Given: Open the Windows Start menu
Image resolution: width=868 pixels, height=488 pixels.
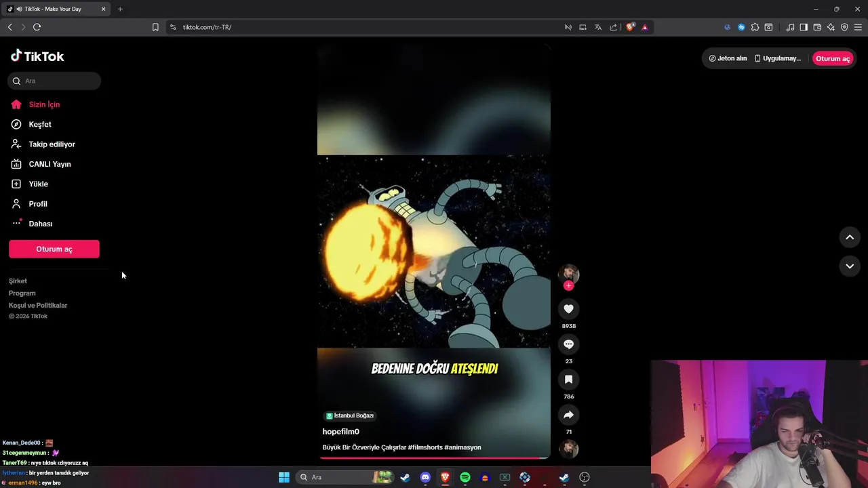Looking at the screenshot, I should tap(284, 477).
